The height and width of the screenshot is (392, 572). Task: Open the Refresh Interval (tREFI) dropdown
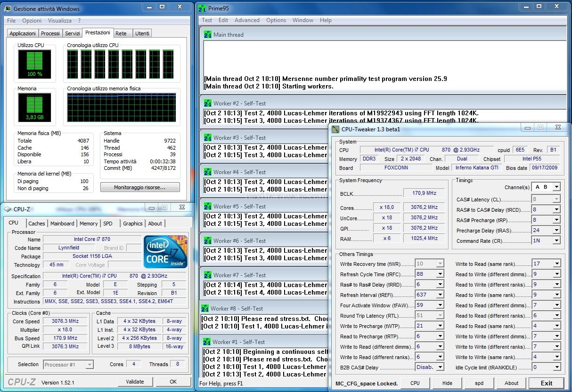pyautogui.click(x=440, y=295)
